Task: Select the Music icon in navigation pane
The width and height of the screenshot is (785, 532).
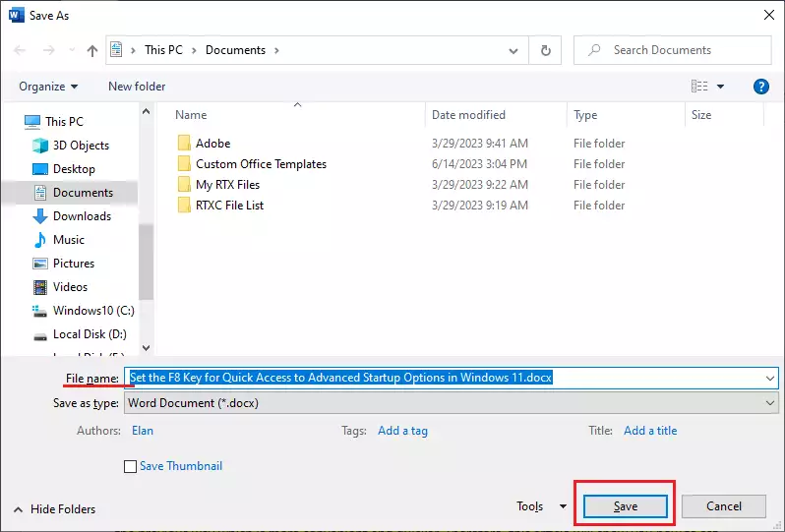Action: click(40, 240)
